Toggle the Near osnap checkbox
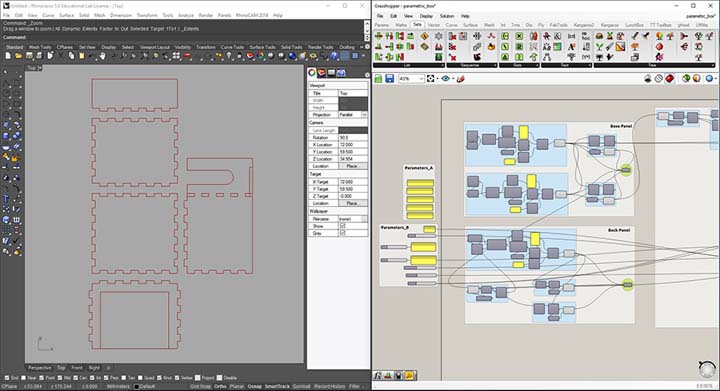720x391 pixels. (24, 378)
